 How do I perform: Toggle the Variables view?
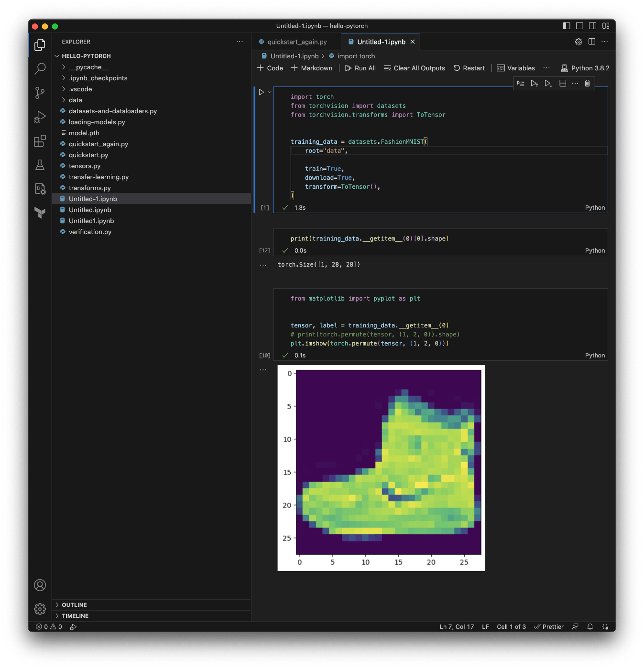click(x=516, y=68)
